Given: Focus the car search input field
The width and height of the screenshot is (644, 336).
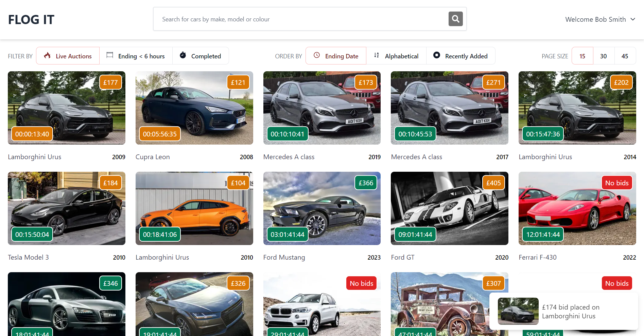Looking at the screenshot, I should 301,19.
